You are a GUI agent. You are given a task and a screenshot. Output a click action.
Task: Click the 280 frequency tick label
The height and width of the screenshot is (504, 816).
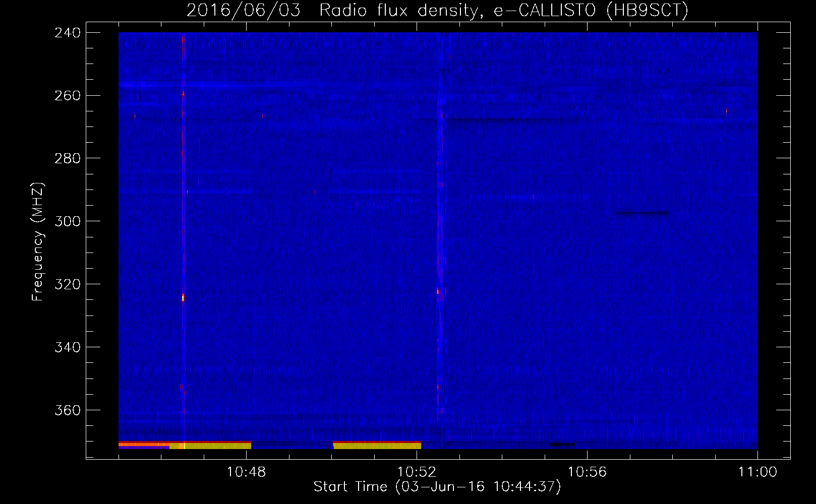coord(68,159)
